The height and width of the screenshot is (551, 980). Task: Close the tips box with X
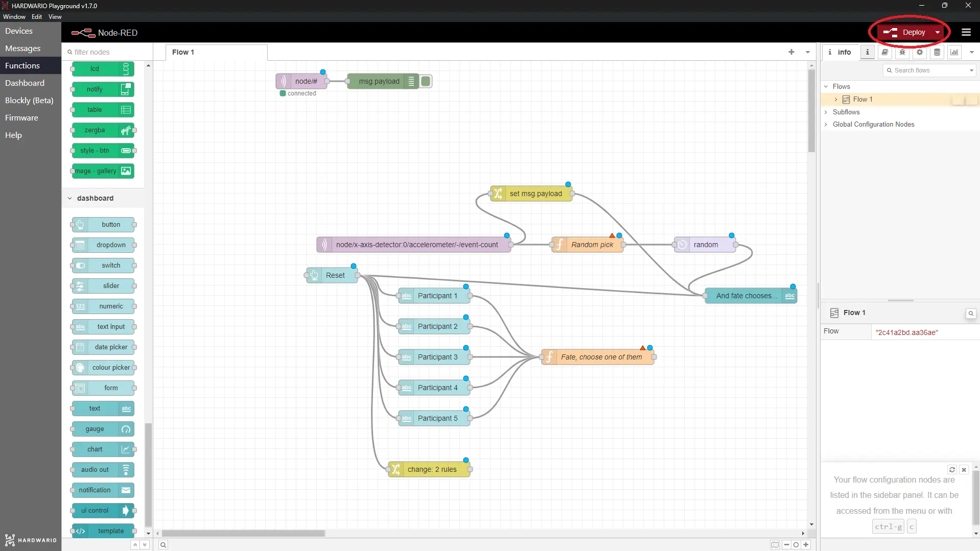pos(964,470)
